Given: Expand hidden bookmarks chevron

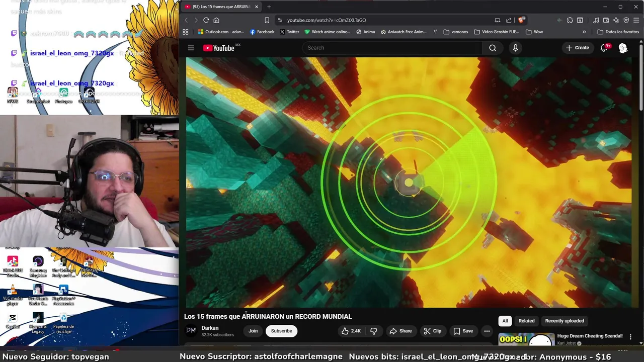Looking at the screenshot, I should point(584,32).
